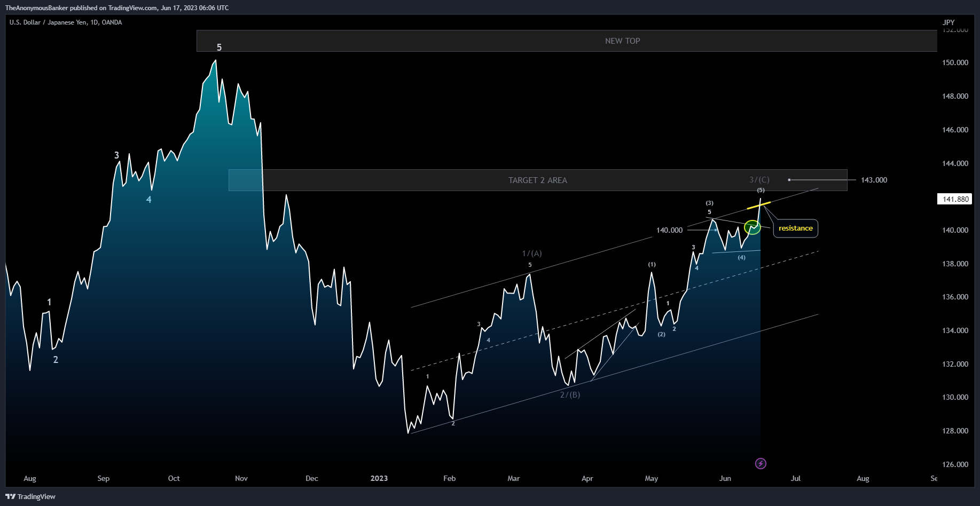Click the 136.000 price axis label
Viewport: 980px width, 506px height.
[x=955, y=297]
